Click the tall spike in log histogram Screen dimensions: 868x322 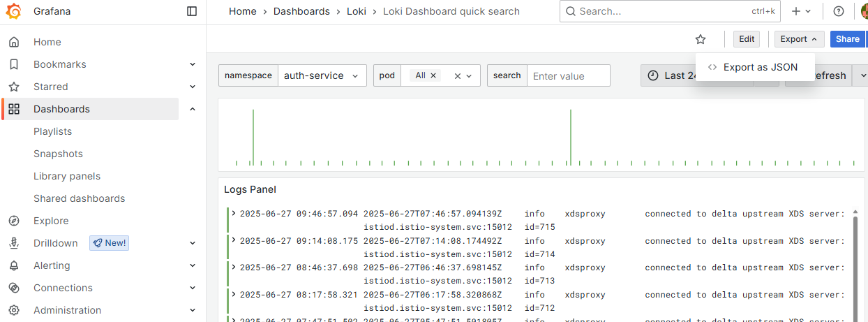pyautogui.click(x=253, y=136)
